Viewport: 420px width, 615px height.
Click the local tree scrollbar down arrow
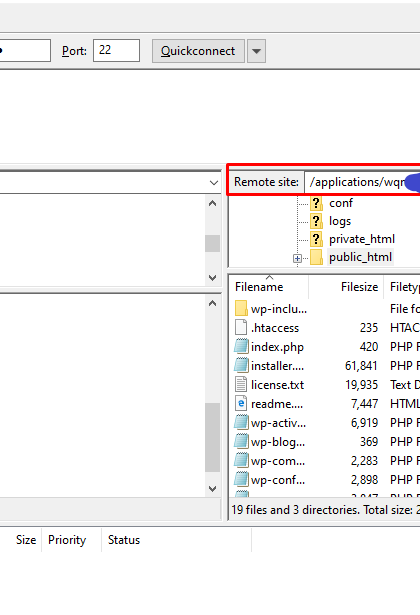pyautogui.click(x=213, y=278)
